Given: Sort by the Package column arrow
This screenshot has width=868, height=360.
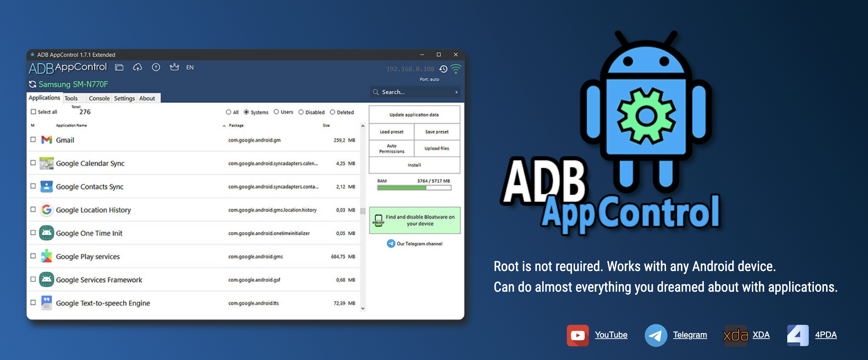Looking at the screenshot, I should [224, 126].
